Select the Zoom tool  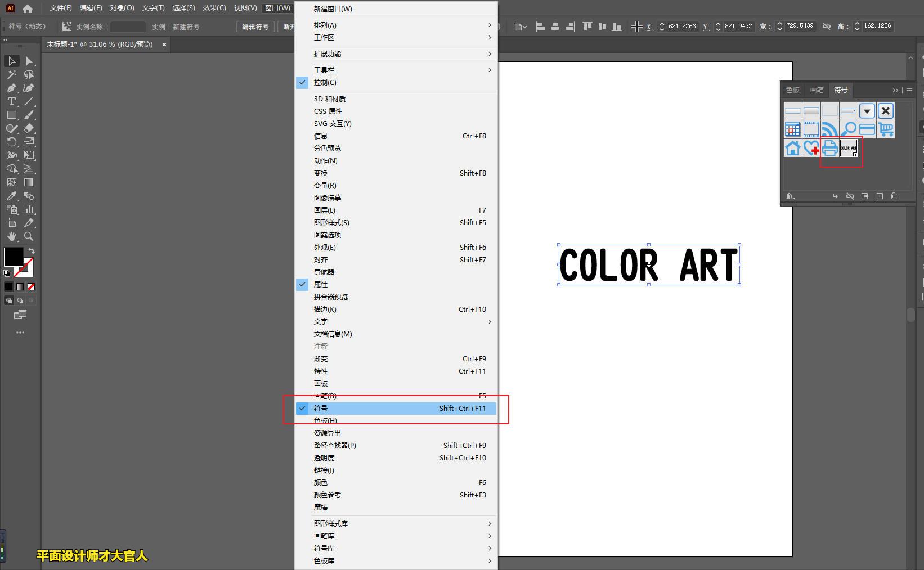coord(29,236)
